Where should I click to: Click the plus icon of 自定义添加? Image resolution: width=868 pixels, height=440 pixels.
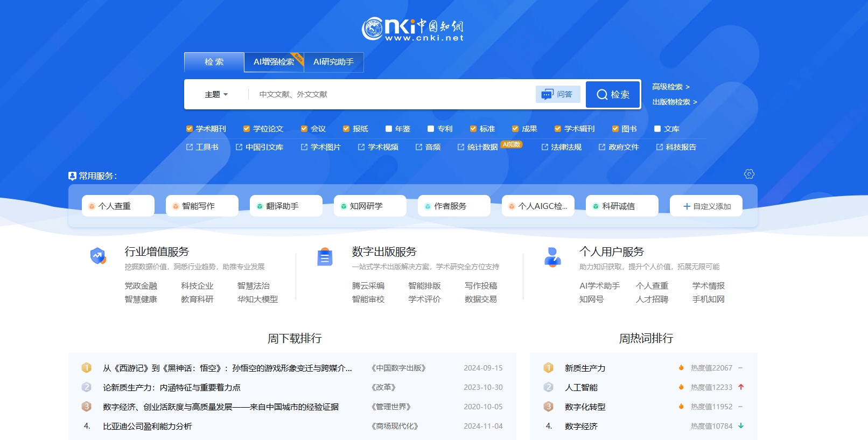(x=687, y=206)
